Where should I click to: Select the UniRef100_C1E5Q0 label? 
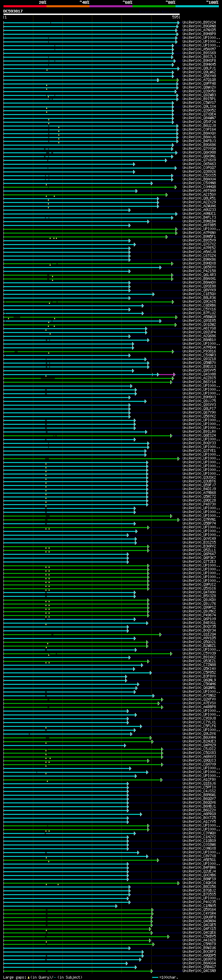(199, 294)
